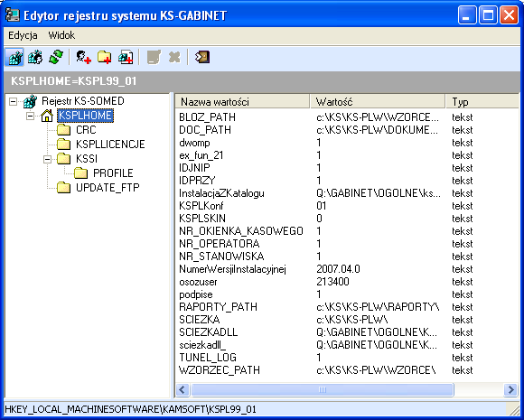Select the SCIEZKADLL uppercase value name
524x420 pixels.
pyautogui.click(x=208, y=332)
